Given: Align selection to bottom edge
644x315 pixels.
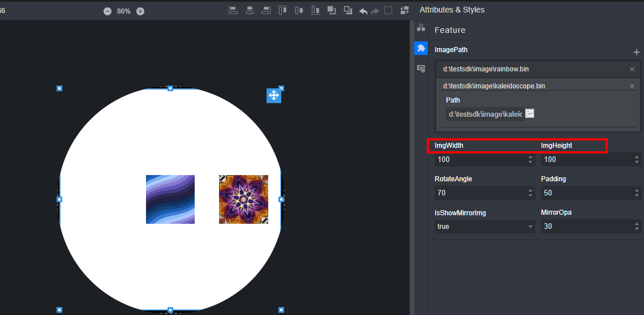Looking at the screenshot, I should 315,10.
